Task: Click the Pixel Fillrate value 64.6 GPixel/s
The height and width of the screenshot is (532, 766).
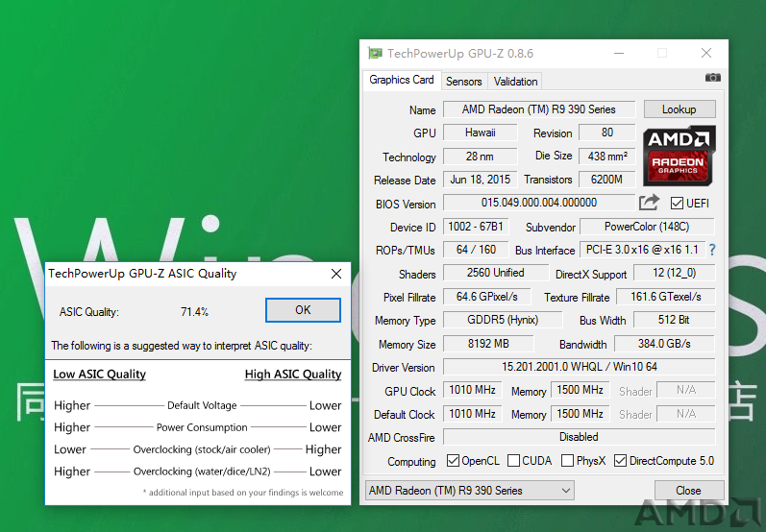Action: click(x=487, y=297)
